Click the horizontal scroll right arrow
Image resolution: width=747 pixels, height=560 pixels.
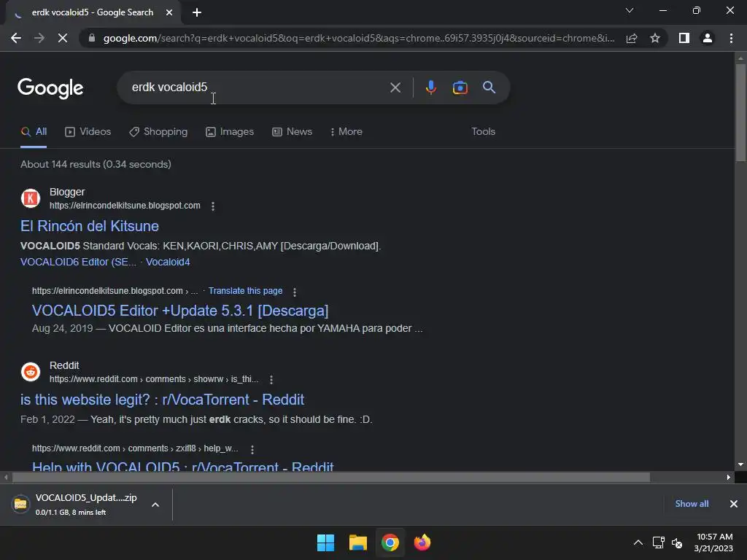pos(729,477)
